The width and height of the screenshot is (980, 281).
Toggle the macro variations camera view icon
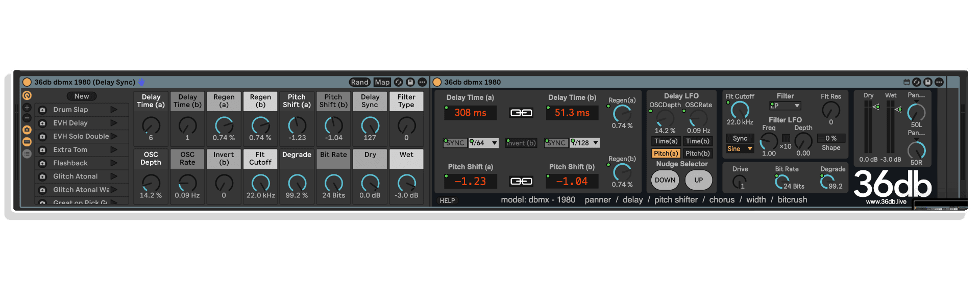pyautogui.click(x=27, y=130)
